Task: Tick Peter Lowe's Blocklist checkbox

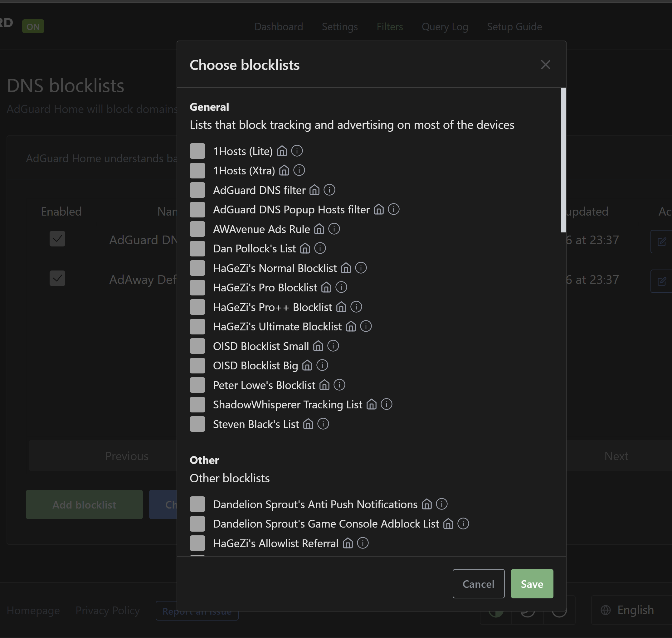Action: point(197,385)
